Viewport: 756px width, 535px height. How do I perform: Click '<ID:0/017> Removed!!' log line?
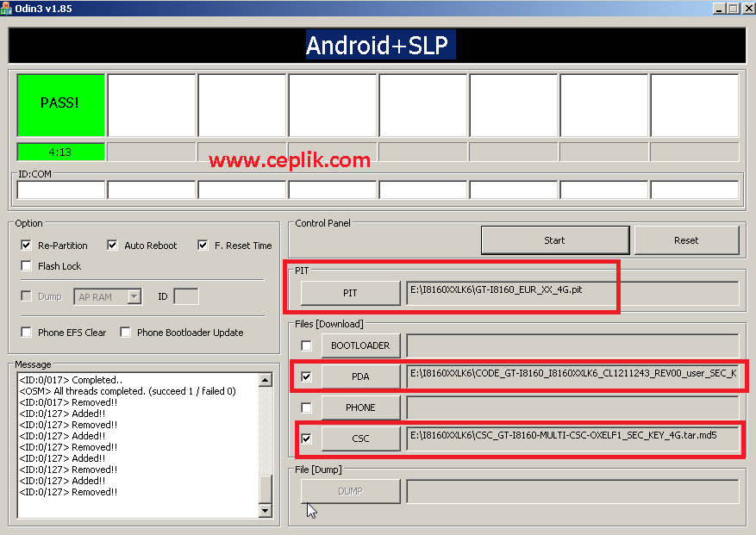[68, 402]
